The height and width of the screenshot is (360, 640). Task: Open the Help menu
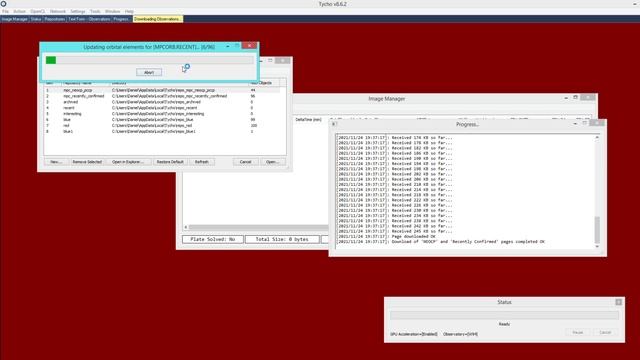[129, 11]
